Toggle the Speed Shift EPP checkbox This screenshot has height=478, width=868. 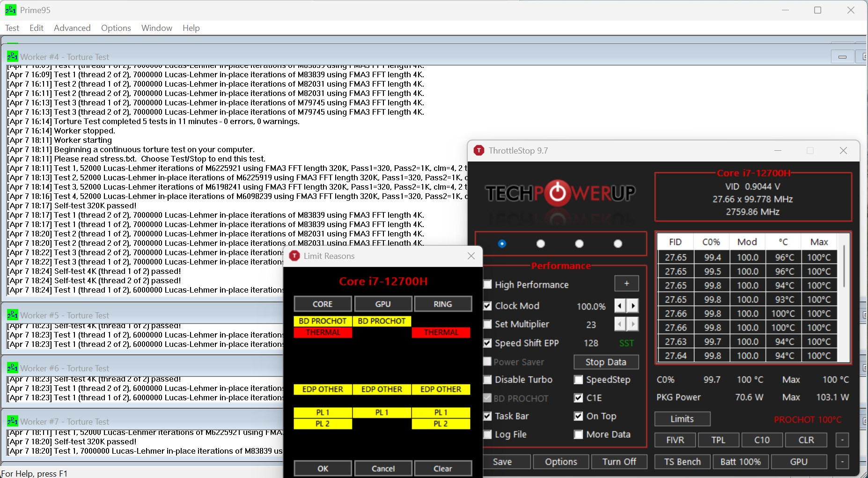(x=487, y=343)
